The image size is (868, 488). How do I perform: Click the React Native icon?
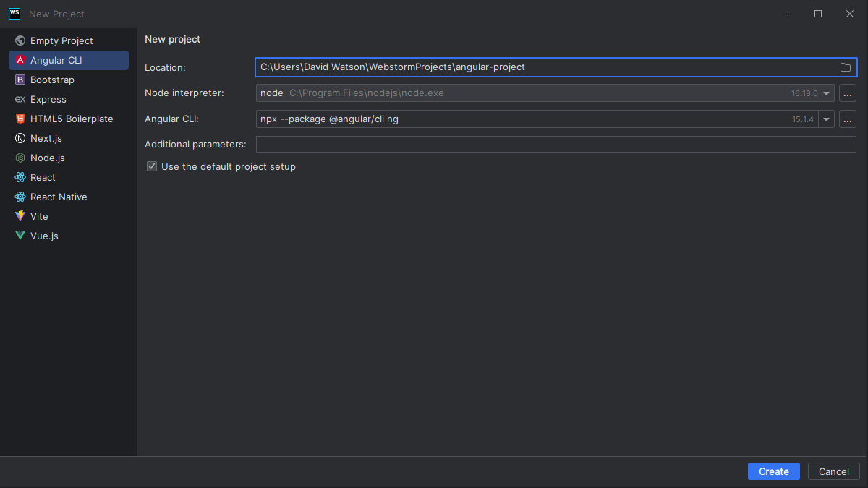point(20,197)
